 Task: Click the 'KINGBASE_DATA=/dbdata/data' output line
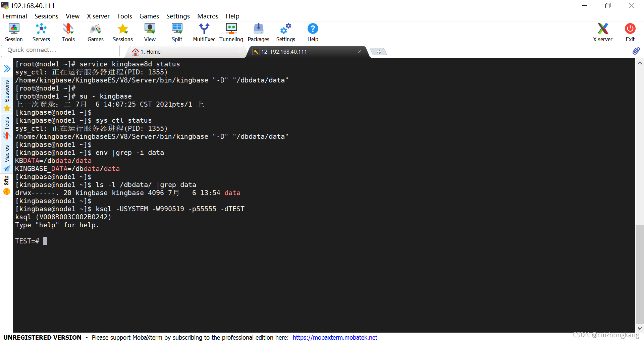coord(67,169)
